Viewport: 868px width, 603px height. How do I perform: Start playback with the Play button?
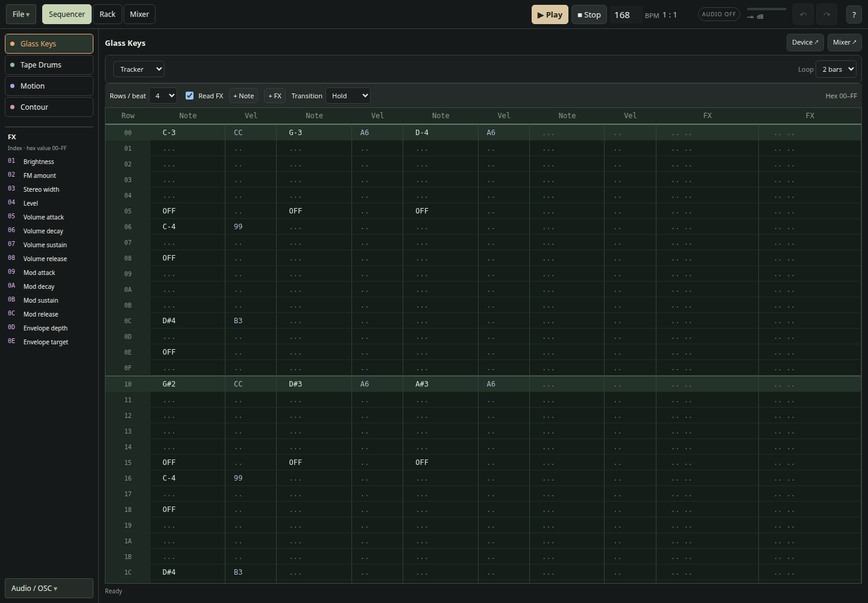(x=550, y=14)
